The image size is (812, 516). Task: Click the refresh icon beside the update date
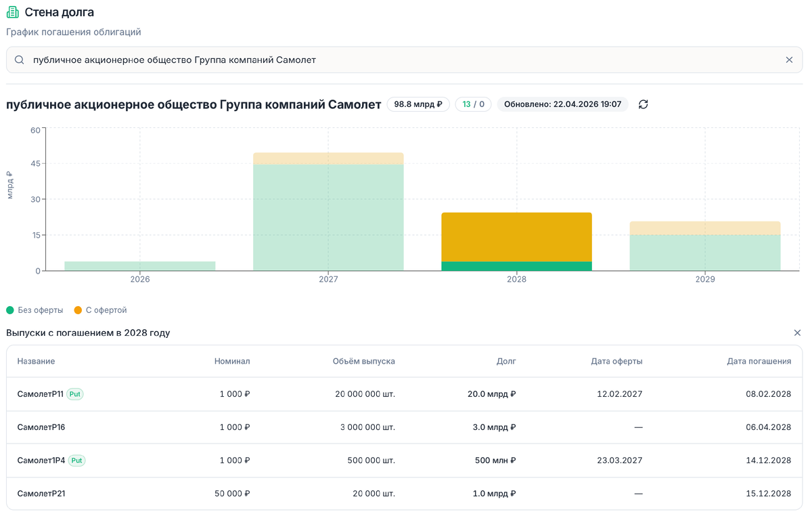tap(644, 104)
